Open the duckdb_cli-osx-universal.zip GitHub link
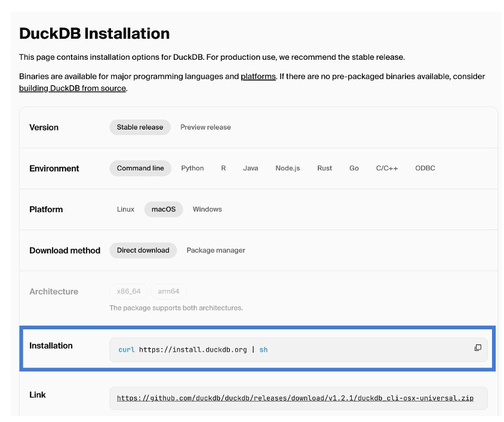Viewport: 504px width, 422px height. click(295, 398)
